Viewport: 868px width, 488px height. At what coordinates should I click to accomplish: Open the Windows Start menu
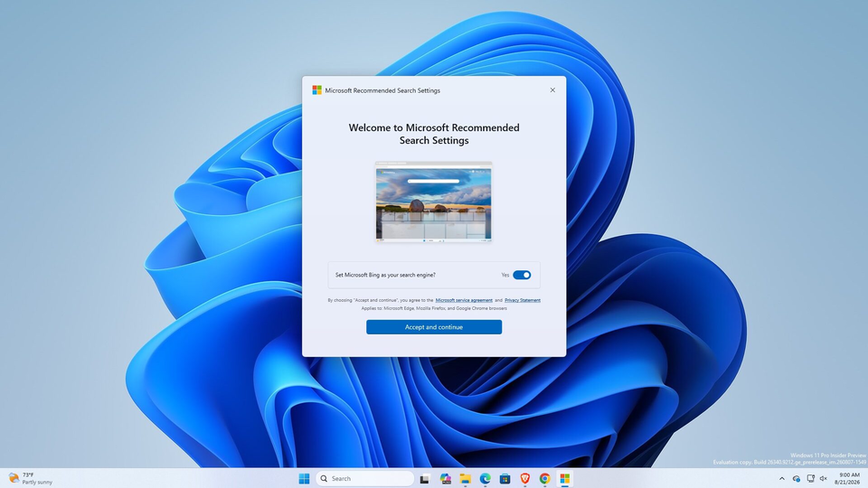(x=304, y=479)
